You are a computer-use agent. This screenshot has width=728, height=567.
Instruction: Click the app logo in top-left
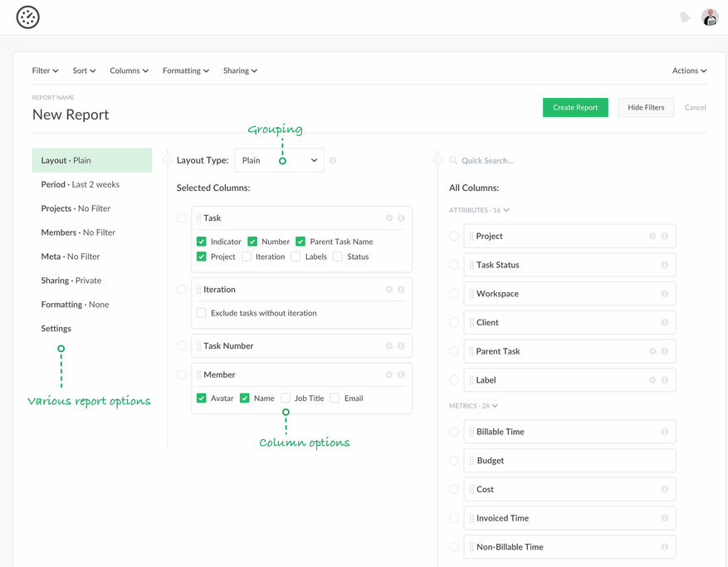(28, 17)
